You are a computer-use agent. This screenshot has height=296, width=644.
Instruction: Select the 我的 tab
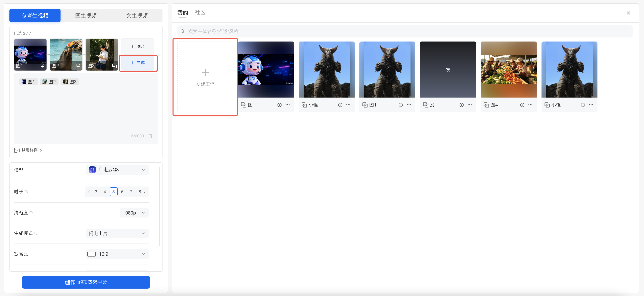183,12
